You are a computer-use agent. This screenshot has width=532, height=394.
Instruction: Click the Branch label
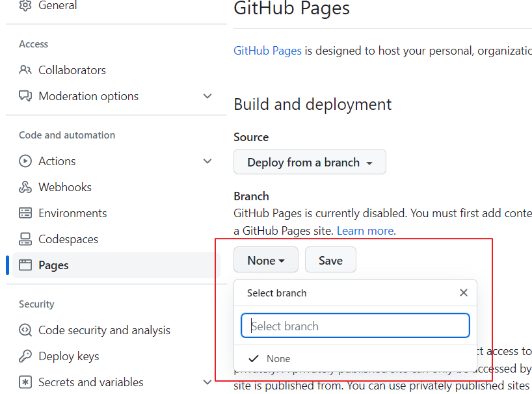point(251,196)
